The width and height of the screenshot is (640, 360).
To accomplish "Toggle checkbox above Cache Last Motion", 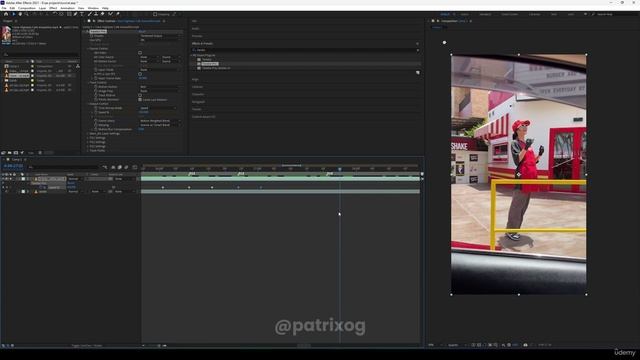I will [x=140, y=95].
